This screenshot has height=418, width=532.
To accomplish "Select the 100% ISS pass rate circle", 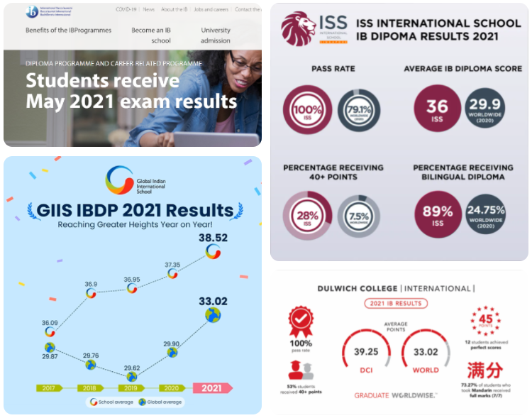I will tap(307, 110).
